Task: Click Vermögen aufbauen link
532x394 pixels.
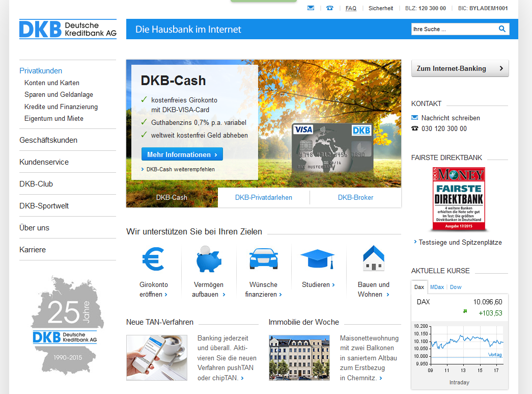Action: click(209, 290)
